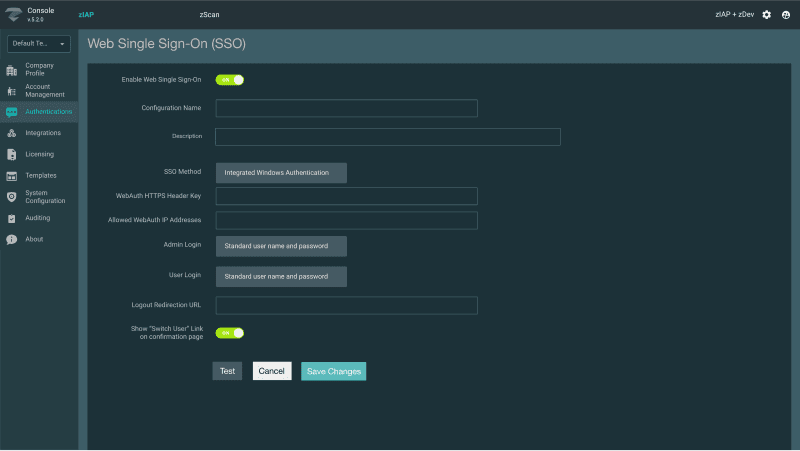This screenshot has height=451, width=800.
Task: Disable the Enable Web Single Sign-On toggle
Action: [230, 80]
